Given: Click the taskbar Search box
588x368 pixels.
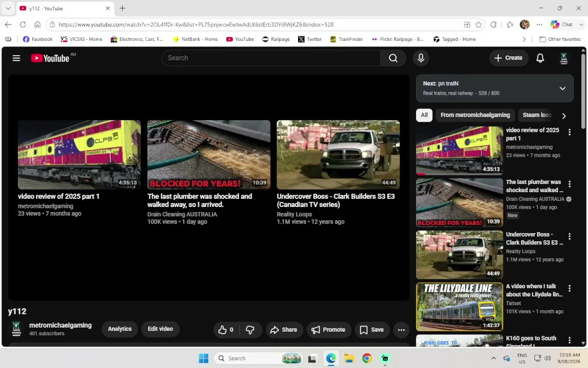Looking at the screenshot, I should tap(258, 358).
